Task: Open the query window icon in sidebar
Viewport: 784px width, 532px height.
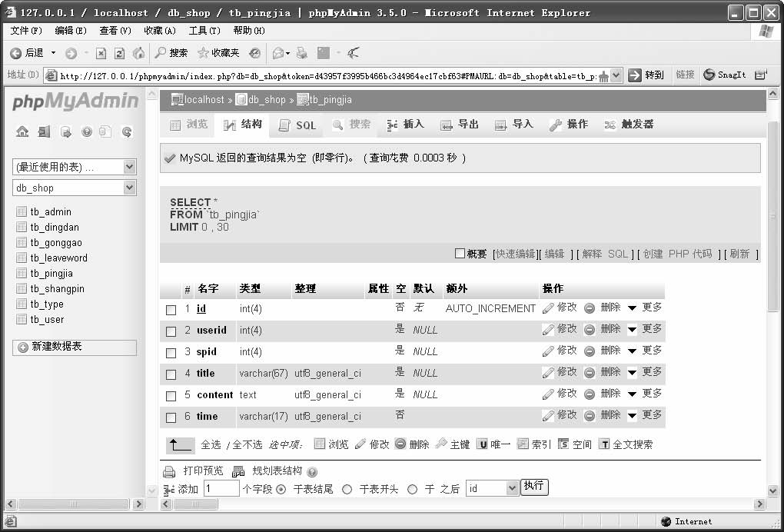Action: point(65,131)
